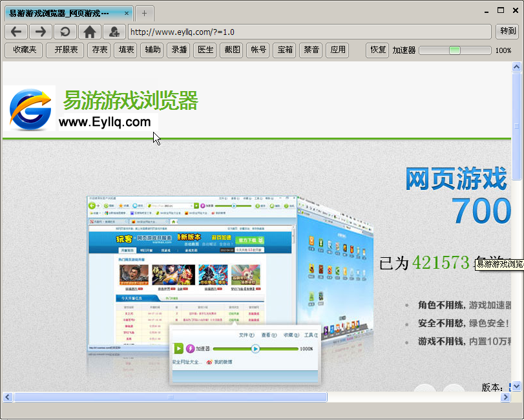Image resolution: width=524 pixels, height=420 pixels.
Task: Go forward with the right arrow button
Action: click(41, 32)
